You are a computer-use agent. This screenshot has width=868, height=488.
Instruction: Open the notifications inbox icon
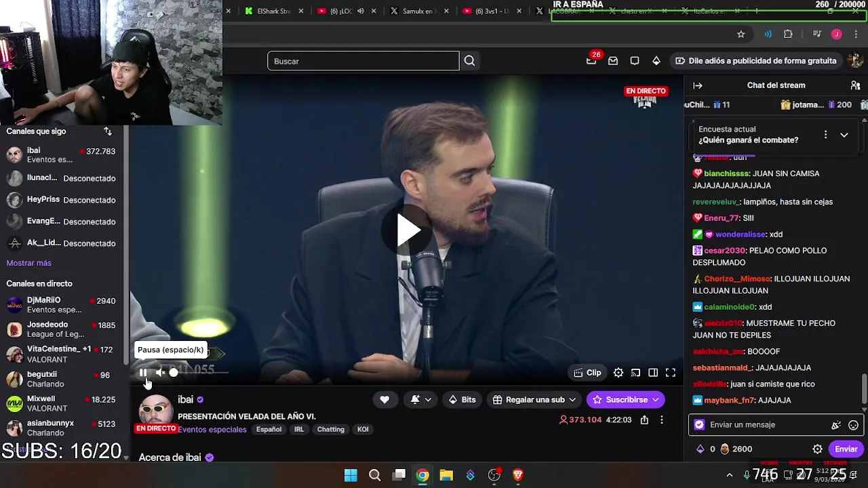[613, 61]
